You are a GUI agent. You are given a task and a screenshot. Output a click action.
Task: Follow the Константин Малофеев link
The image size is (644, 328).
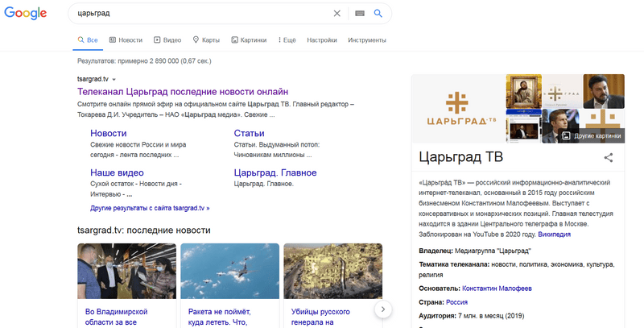(x=497, y=288)
